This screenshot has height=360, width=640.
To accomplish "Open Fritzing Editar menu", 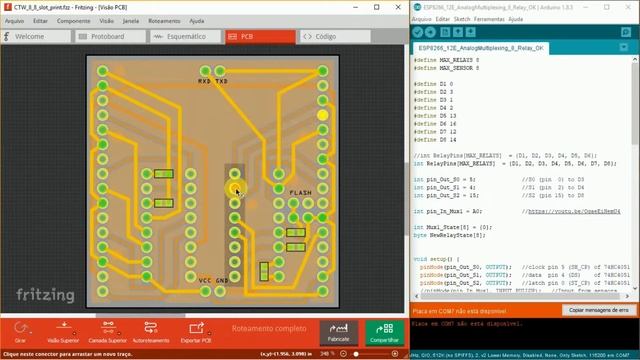I will pos(40,21).
